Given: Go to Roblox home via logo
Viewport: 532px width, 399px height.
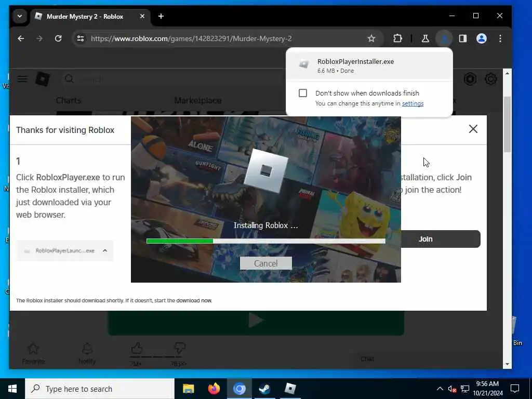Looking at the screenshot, I should click(43, 79).
